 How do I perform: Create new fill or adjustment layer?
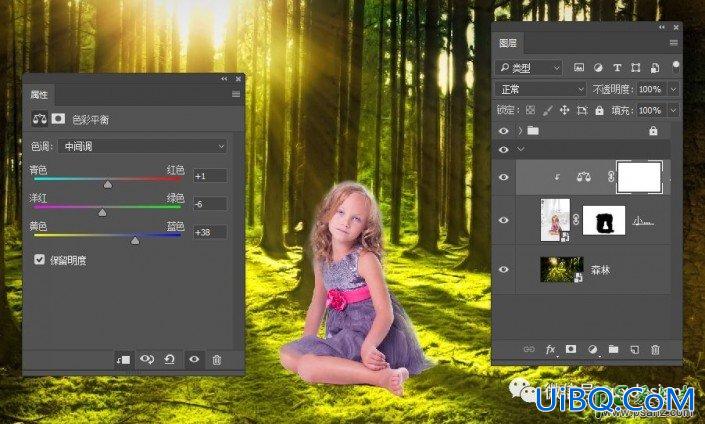point(593,349)
